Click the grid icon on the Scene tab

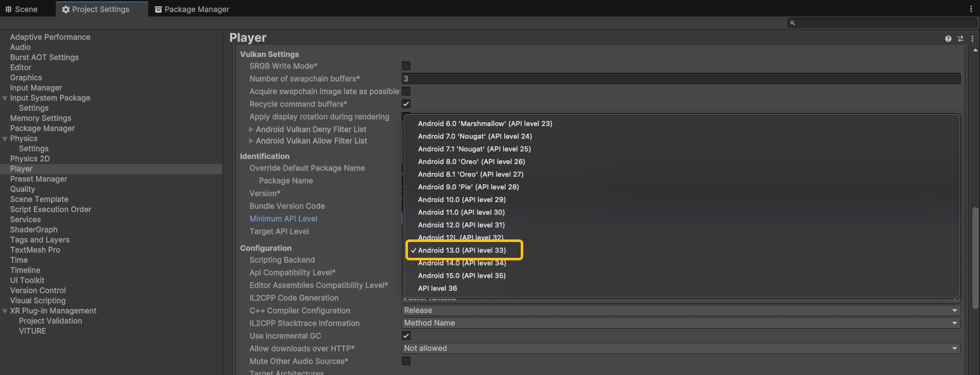(9, 10)
